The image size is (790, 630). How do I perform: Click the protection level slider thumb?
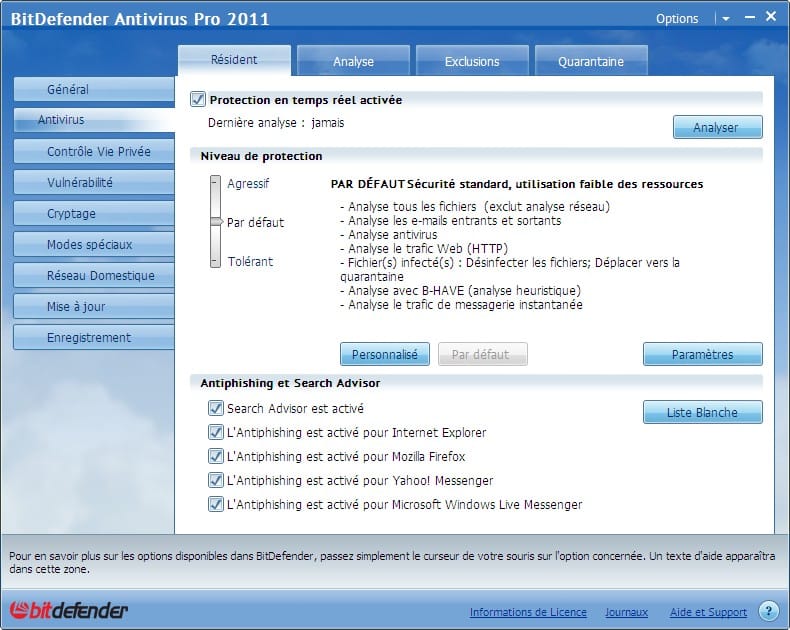(x=217, y=222)
